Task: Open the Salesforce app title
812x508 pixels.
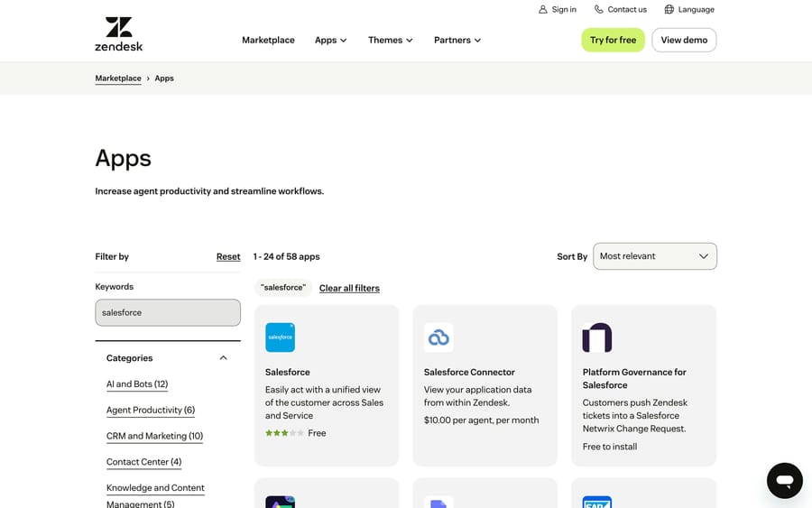Action: [x=288, y=372]
